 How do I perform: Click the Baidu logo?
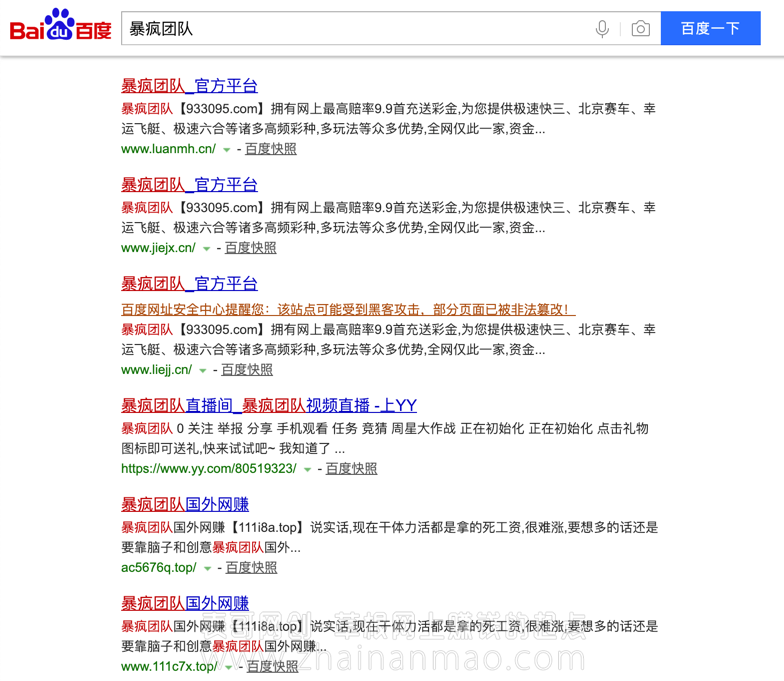pos(60,25)
